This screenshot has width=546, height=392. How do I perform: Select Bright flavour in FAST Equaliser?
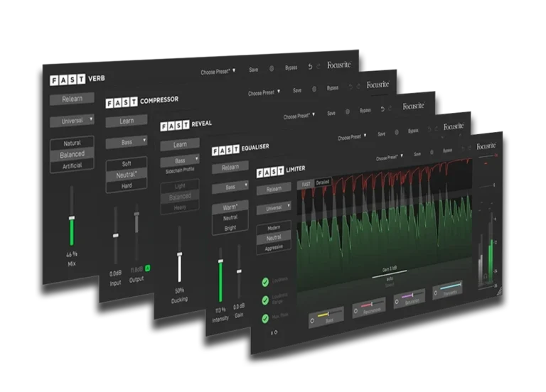pos(230,228)
